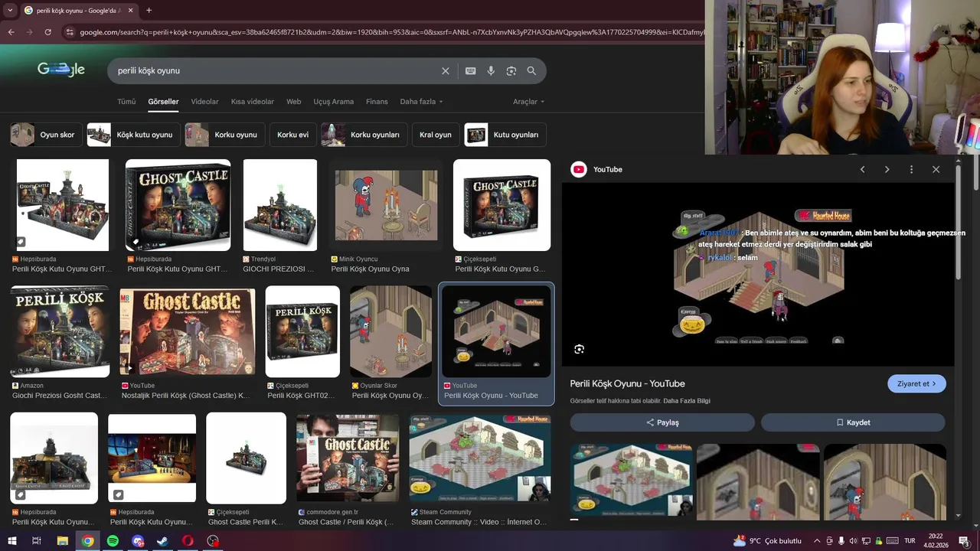Go back in browser history
Image resolution: width=980 pixels, height=551 pixels.
click(11, 32)
